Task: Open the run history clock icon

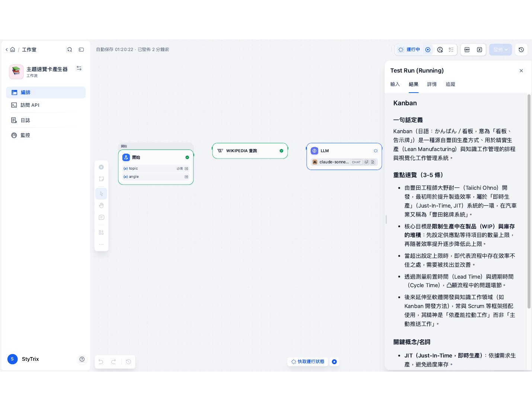Action: (440, 49)
